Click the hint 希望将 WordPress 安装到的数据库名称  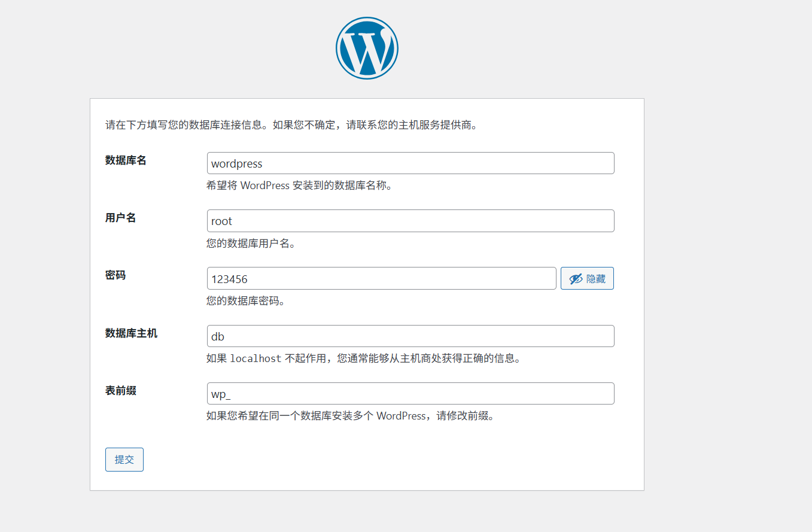(x=300, y=186)
